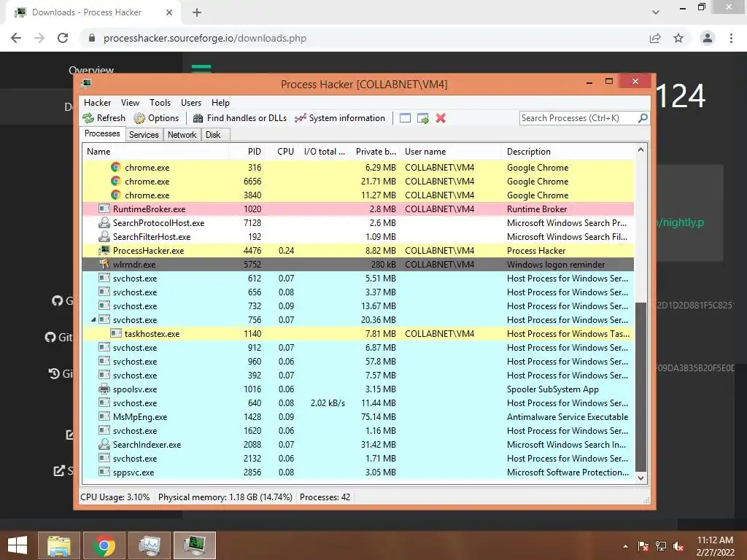Click the browser address bar URL
Viewport: 747px width, 560px height.
[x=205, y=38]
